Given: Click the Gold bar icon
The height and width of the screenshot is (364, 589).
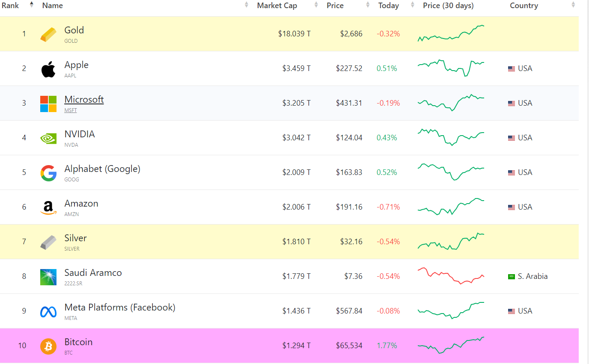Looking at the screenshot, I should [x=48, y=35].
